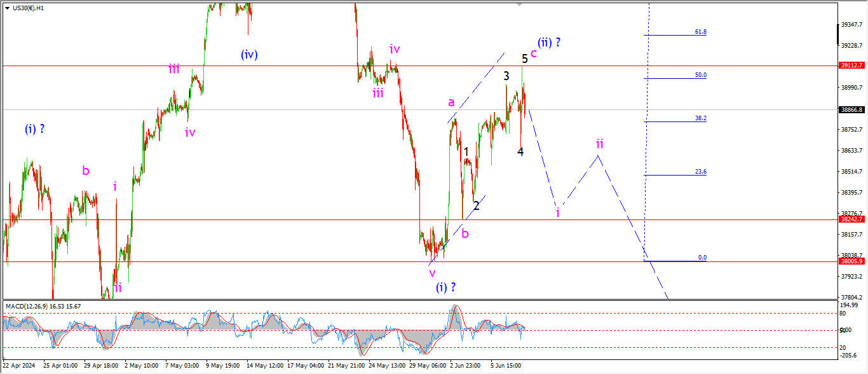Select the magenta wave a label
Image resolution: width=868 pixels, height=374 pixels.
click(x=451, y=102)
